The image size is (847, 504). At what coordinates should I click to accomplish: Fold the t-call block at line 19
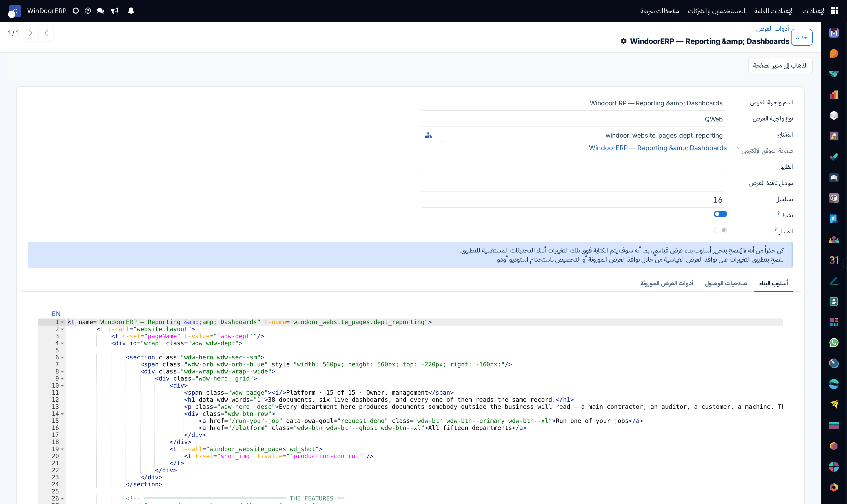(63, 449)
